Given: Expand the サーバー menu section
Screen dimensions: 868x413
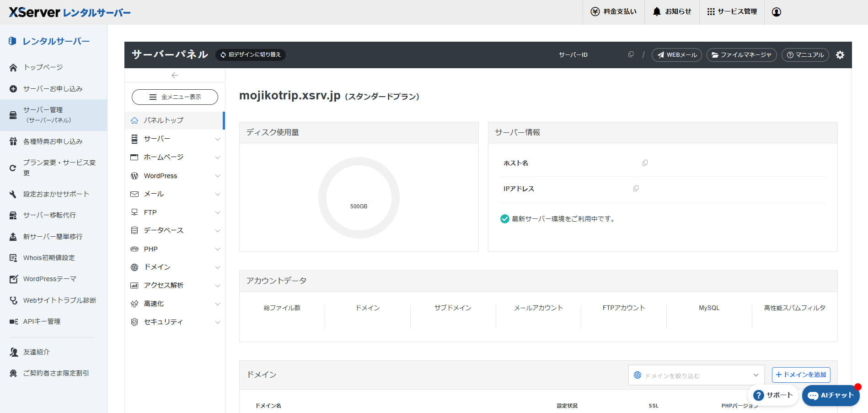Looking at the screenshot, I should point(175,139).
